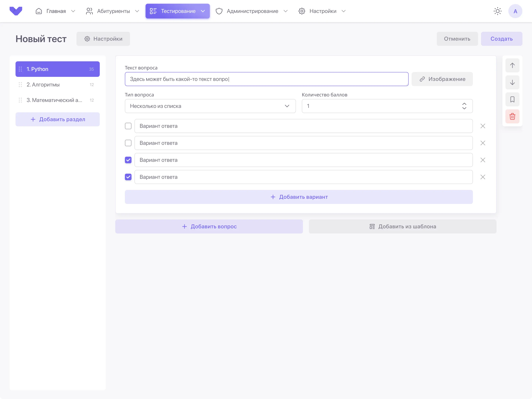532x399 pixels.
Task: Open the Настройки item in top navigation
Action: click(x=322, y=11)
